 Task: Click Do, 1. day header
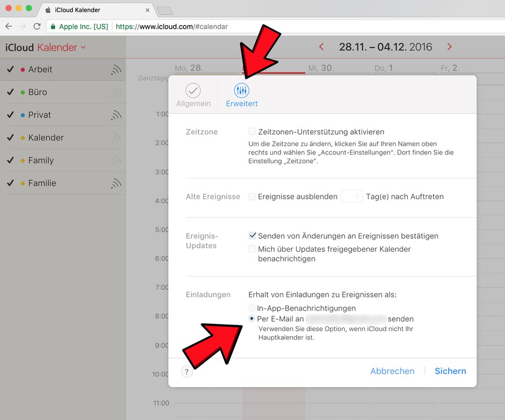pyautogui.click(x=385, y=68)
